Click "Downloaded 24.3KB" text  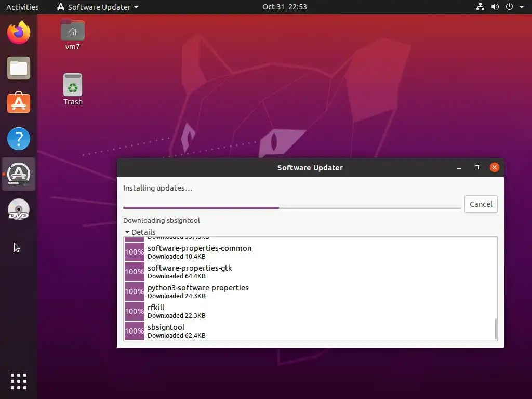[x=177, y=296]
